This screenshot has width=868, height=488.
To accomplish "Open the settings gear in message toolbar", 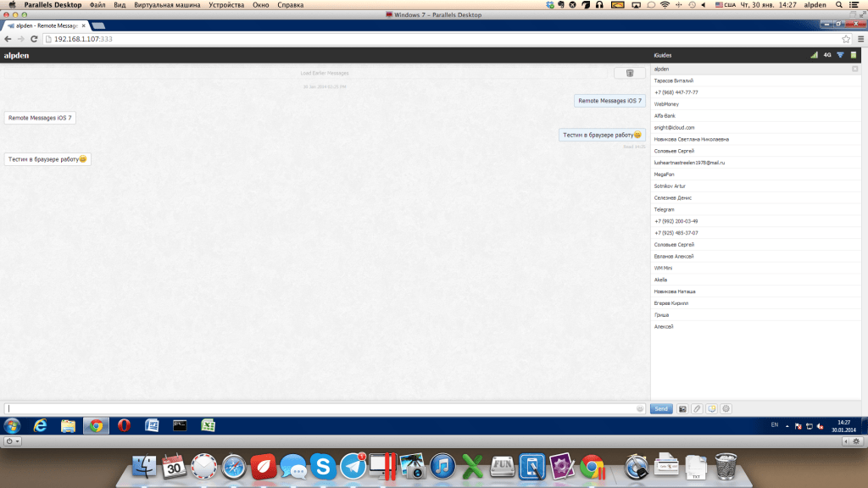I will pos(726,408).
